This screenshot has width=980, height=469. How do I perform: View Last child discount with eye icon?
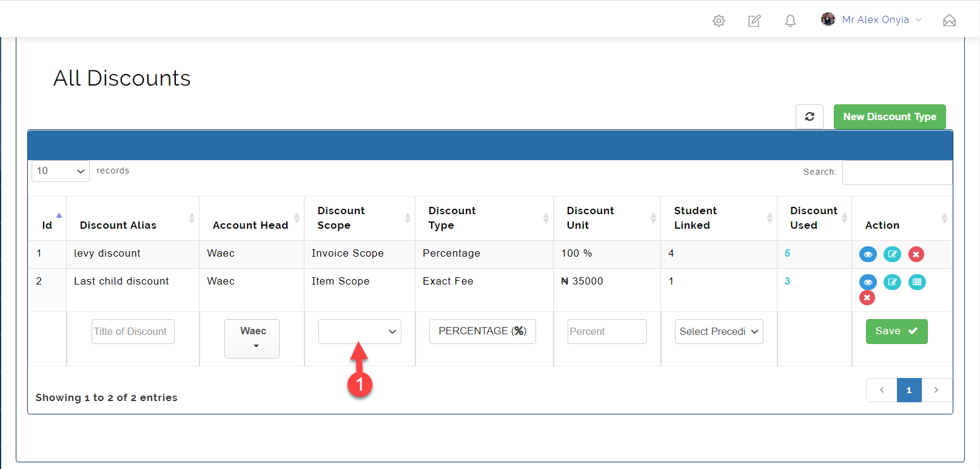click(868, 282)
